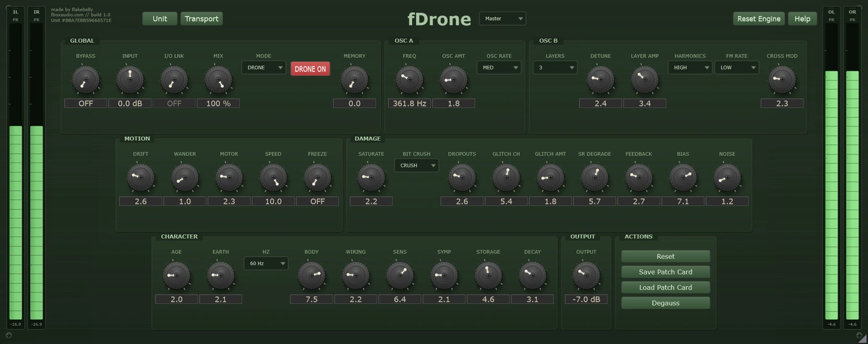
Task: Toggle the FREEZE knob
Action: pos(317,178)
